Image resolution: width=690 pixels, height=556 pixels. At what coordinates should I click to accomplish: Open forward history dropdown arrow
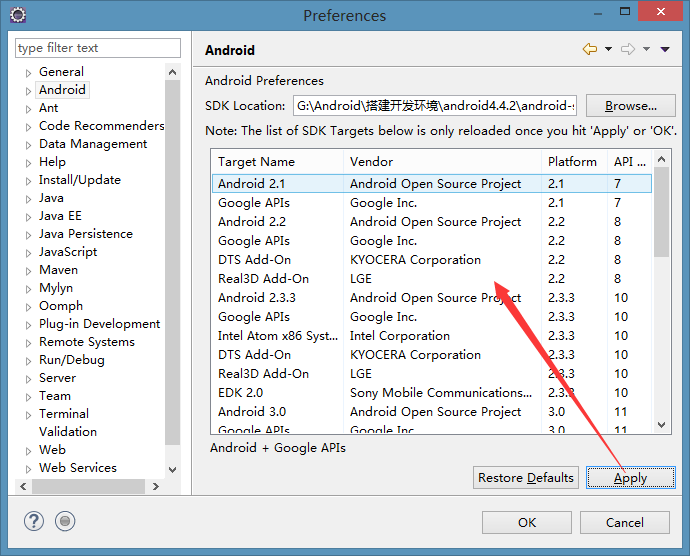point(646,49)
